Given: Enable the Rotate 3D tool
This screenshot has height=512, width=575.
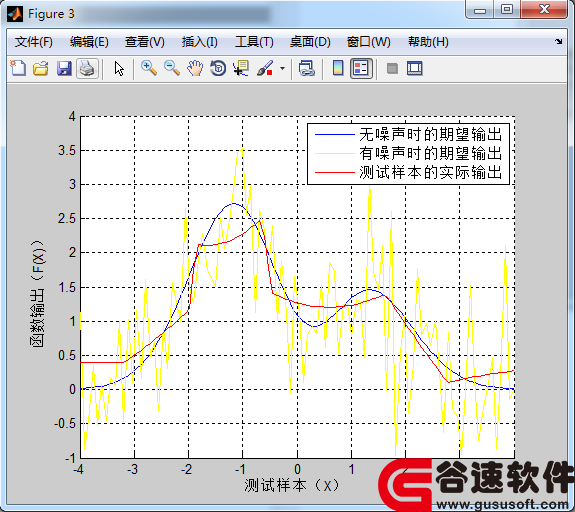Looking at the screenshot, I should pos(218,68).
